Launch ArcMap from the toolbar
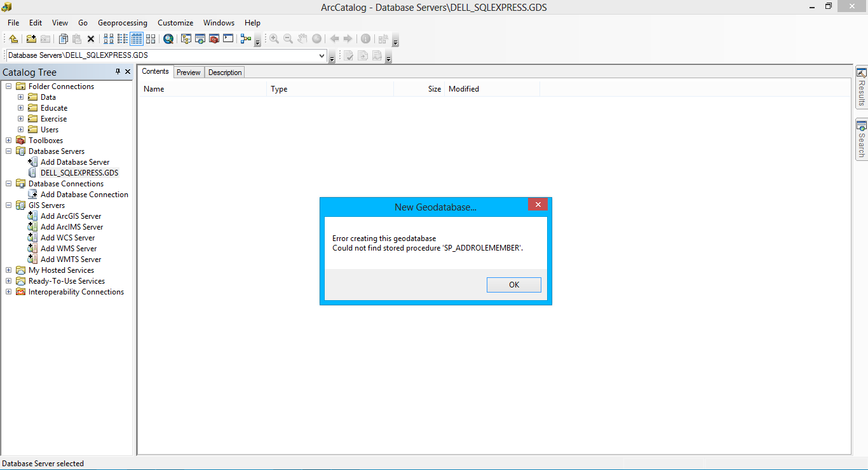 point(168,39)
